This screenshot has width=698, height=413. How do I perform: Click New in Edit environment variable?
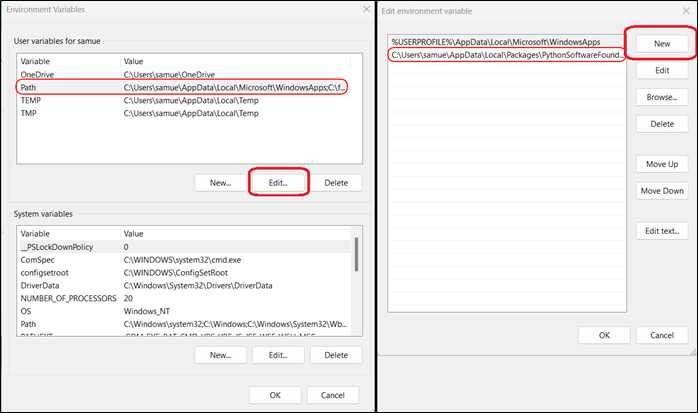pos(662,44)
